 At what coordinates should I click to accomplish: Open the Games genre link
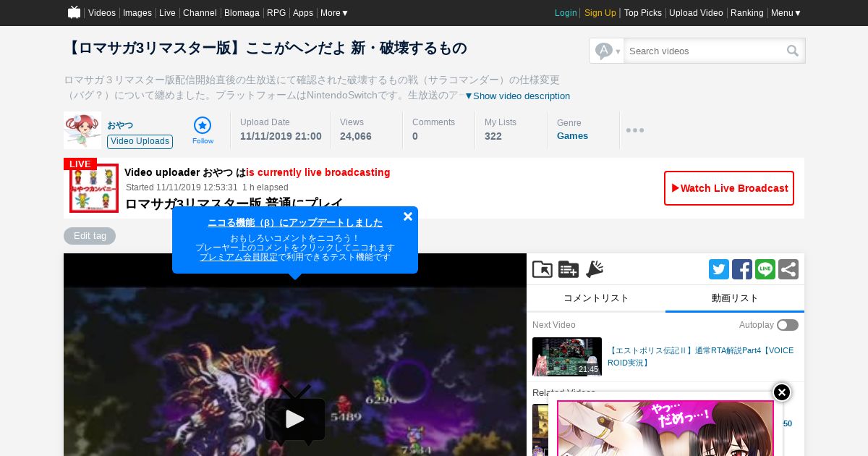click(x=572, y=136)
